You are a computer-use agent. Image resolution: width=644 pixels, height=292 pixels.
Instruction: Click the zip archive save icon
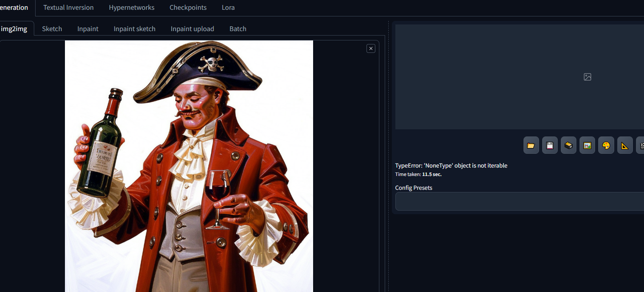tap(568, 146)
